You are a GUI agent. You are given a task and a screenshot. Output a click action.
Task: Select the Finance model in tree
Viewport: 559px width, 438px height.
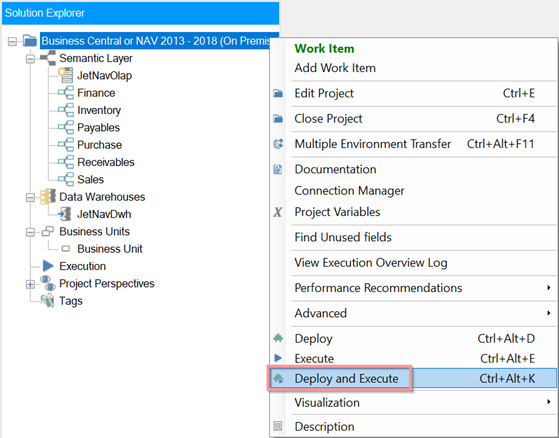pos(96,93)
